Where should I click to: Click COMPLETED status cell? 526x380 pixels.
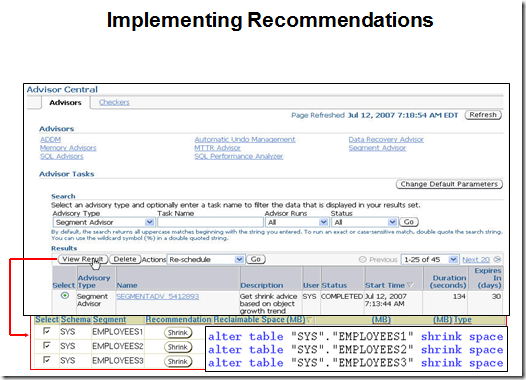coord(342,296)
